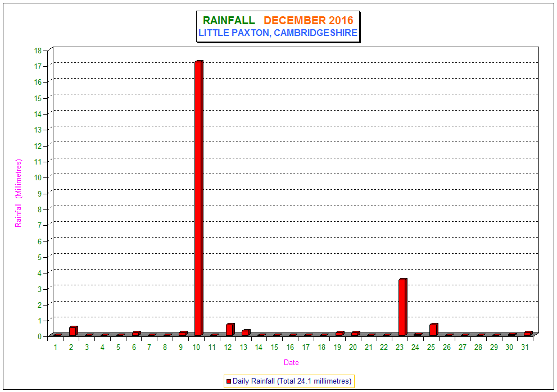The height and width of the screenshot is (392, 557).
Task: Click the date label 24 on the x-axis
Action: tap(415, 347)
